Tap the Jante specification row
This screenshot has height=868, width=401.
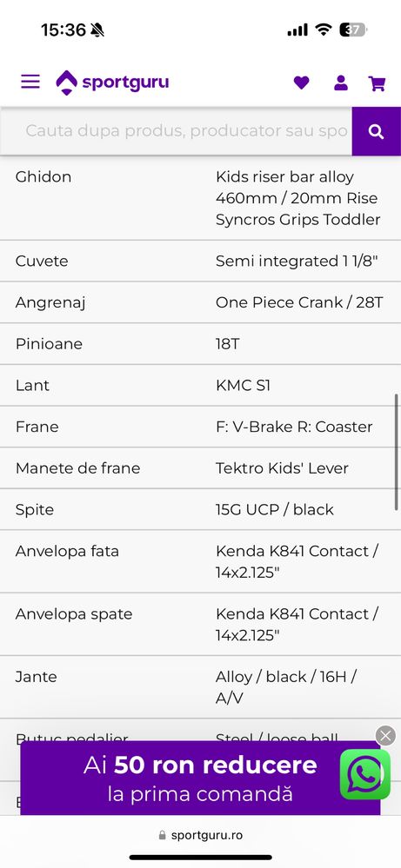coord(200,687)
